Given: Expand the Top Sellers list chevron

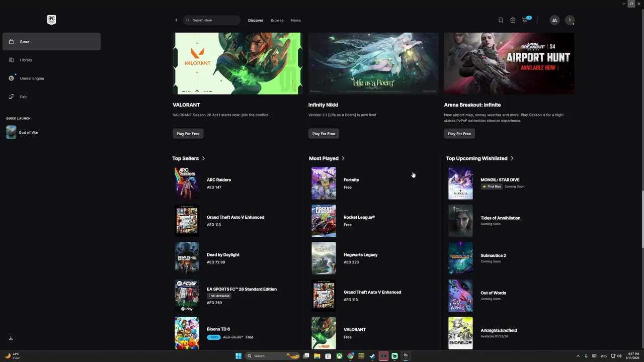Looking at the screenshot, I should coord(203,158).
